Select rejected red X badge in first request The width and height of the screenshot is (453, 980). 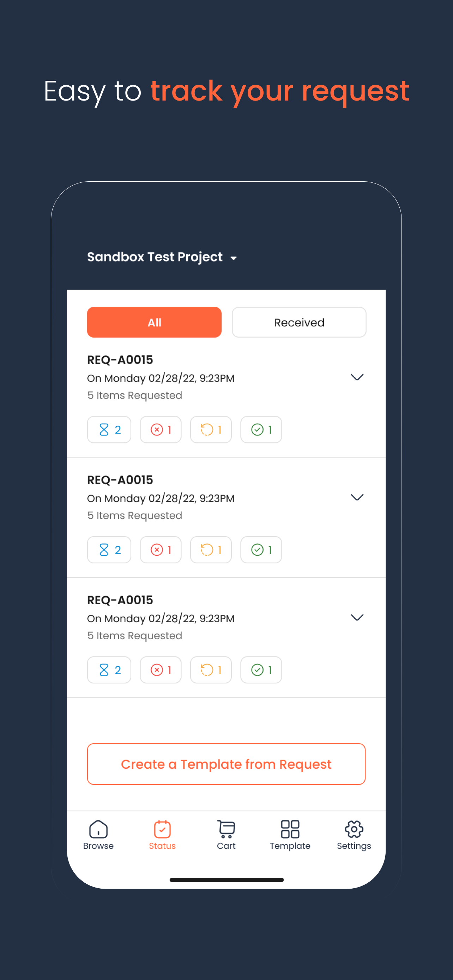point(161,430)
